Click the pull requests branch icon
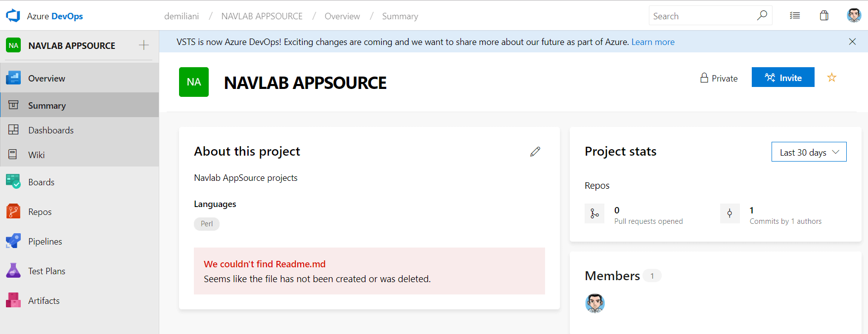868x334 pixels. point(594,213)
